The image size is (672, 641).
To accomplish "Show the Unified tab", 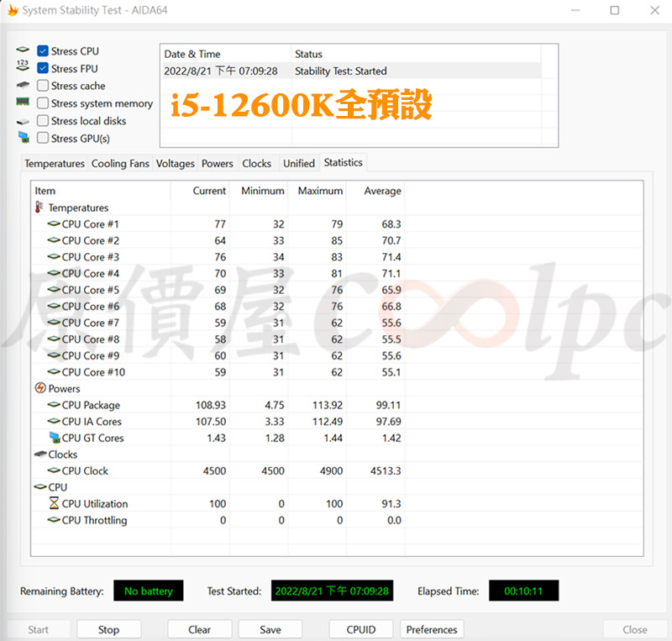I will coord(299,163).
